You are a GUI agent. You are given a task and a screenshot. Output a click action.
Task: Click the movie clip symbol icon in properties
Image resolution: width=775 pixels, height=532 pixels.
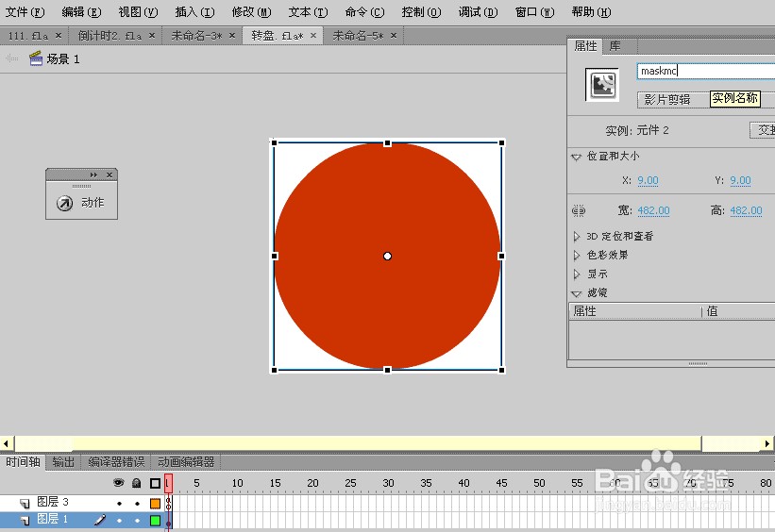[602, 85]
